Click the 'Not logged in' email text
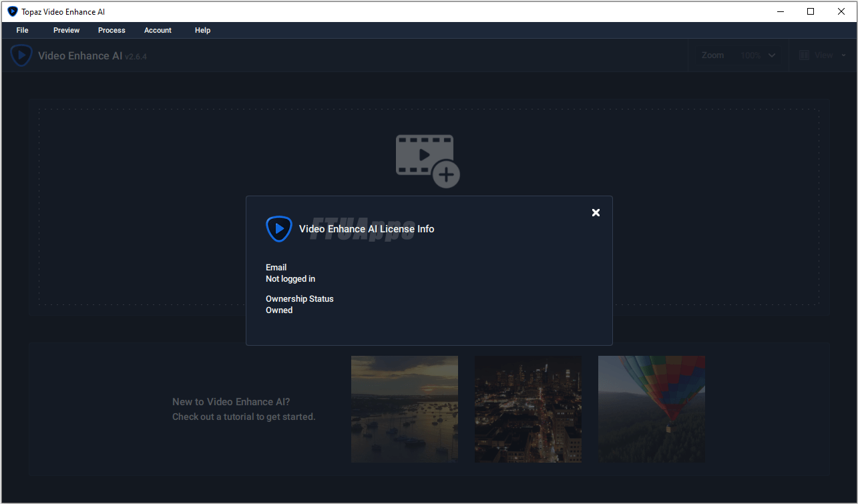This screenshot has height=504, width=858. [x=290, y=279]
